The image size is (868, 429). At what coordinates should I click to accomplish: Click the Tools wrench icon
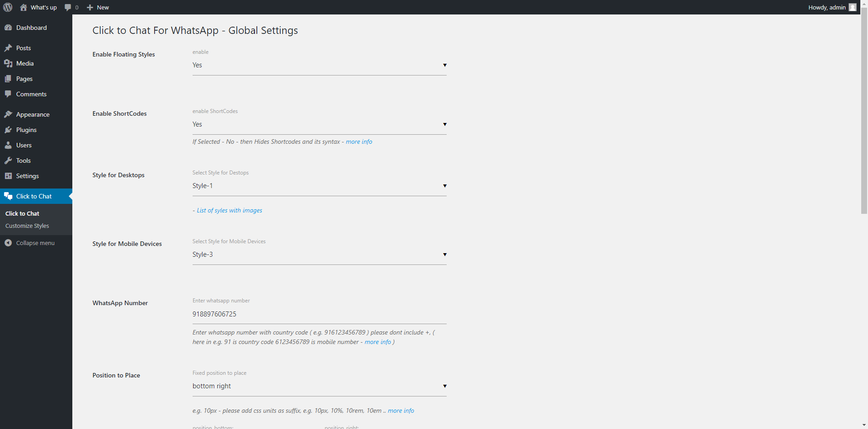click(8, 160)
